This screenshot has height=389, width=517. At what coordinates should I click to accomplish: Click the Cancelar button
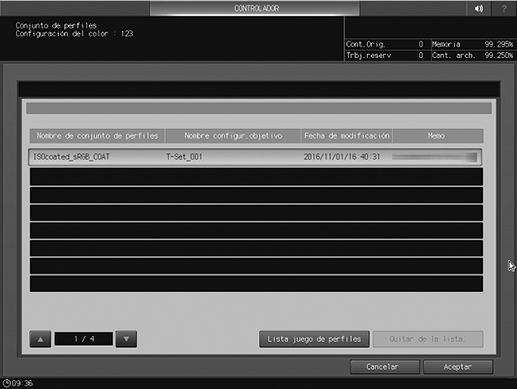point(385,367)
